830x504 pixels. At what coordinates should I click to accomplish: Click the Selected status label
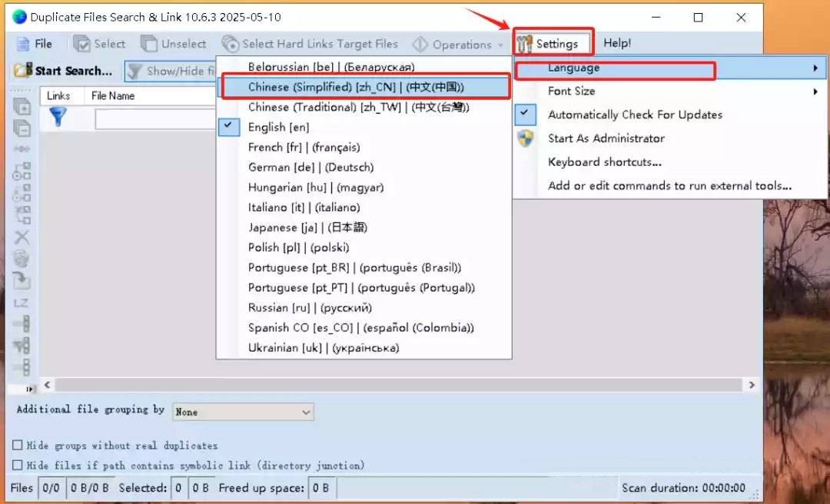point(143,488)
